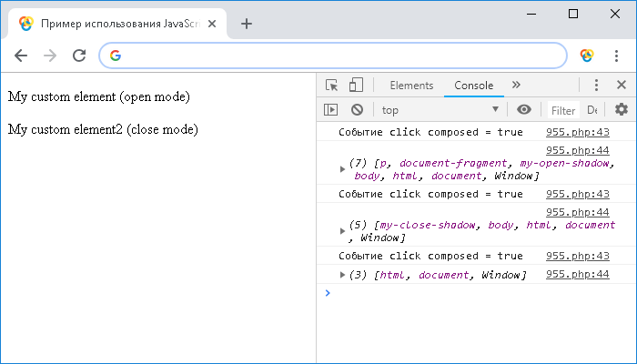Open the third 955.php:43 source link

tap(577, 256)
